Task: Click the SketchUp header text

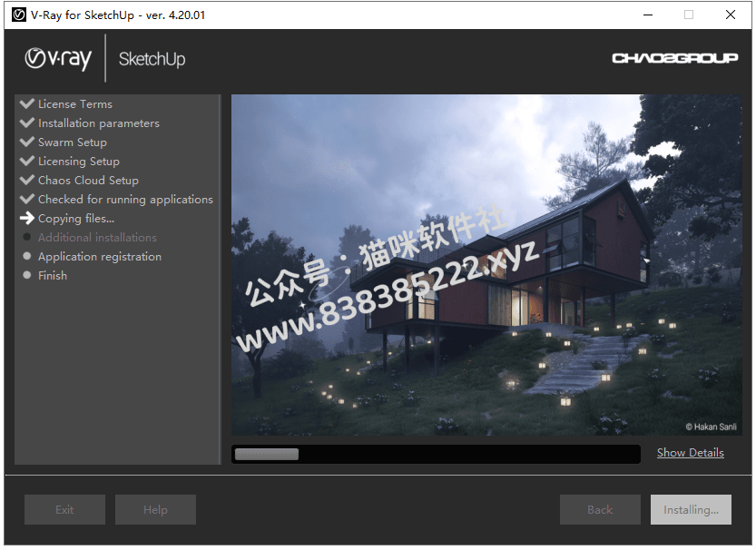Action: [x=152, y=59]
